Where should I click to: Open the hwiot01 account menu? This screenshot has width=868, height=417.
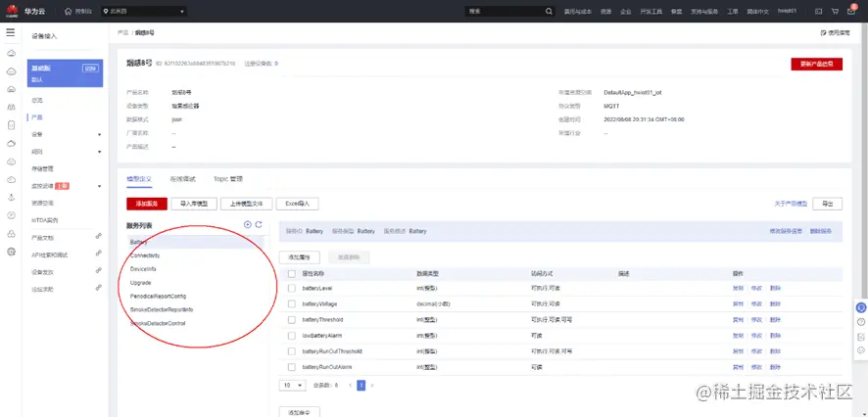tap(787, 11)
